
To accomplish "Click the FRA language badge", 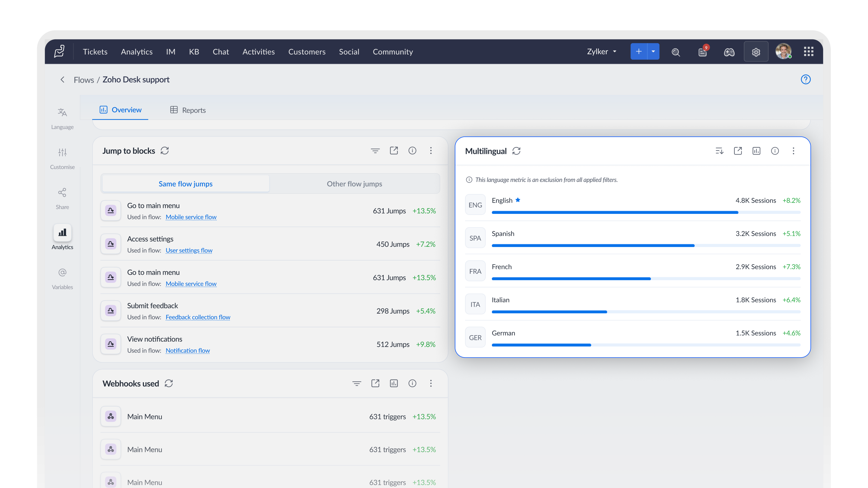I will point(475,271).
